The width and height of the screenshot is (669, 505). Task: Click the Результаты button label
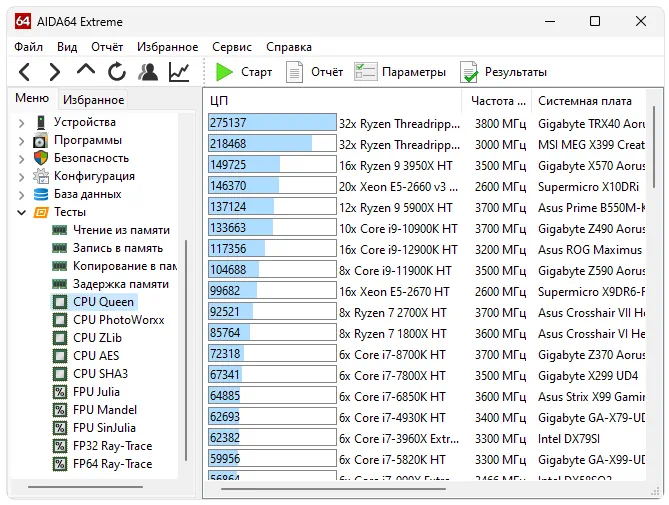click(x=516, y=72)
